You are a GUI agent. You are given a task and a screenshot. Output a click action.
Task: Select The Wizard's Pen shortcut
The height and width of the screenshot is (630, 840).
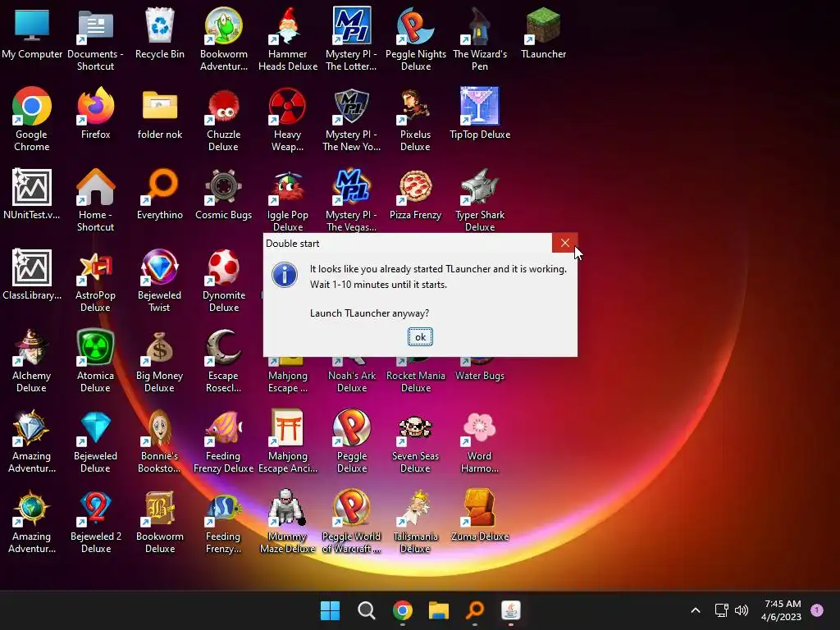[479, 39]
